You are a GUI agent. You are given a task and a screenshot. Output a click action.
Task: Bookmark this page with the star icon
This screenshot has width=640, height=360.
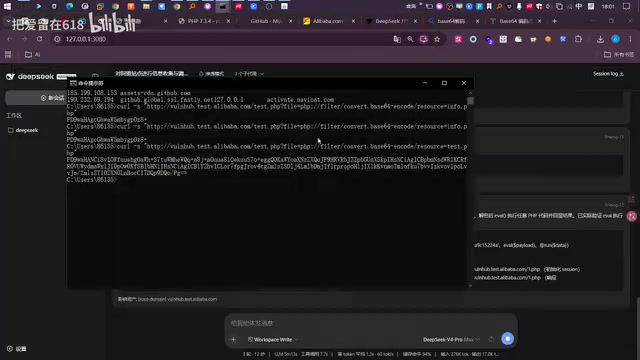(437, 39)
